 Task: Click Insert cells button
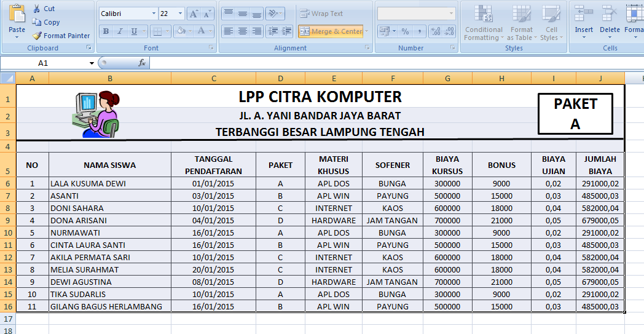pyautogui.click(x=584, y=23)
